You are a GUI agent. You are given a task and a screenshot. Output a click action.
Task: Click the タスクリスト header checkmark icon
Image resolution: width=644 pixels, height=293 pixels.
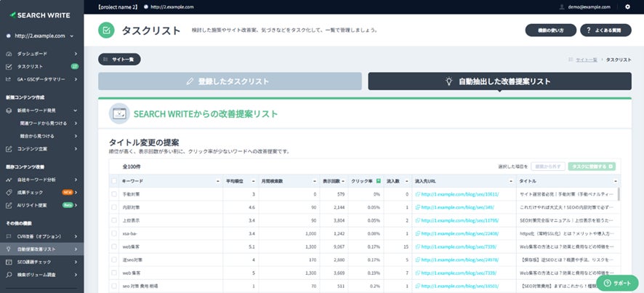pos(107,30)
